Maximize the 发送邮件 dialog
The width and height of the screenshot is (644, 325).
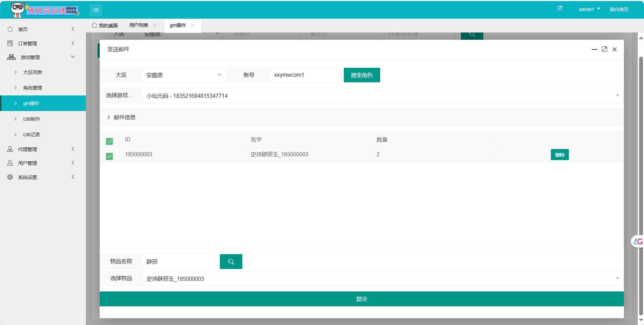(605, 49)
